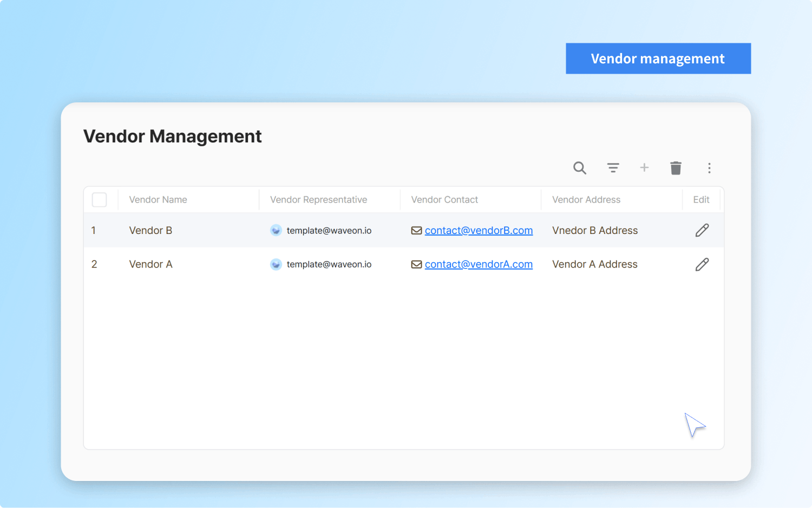Click the Vendor Management page heading
The image size is (812, 508).
click(172, 136)
